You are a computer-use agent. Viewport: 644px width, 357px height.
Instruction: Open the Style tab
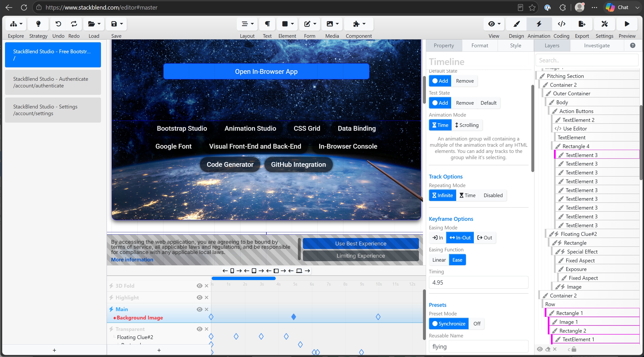point(516,46)
